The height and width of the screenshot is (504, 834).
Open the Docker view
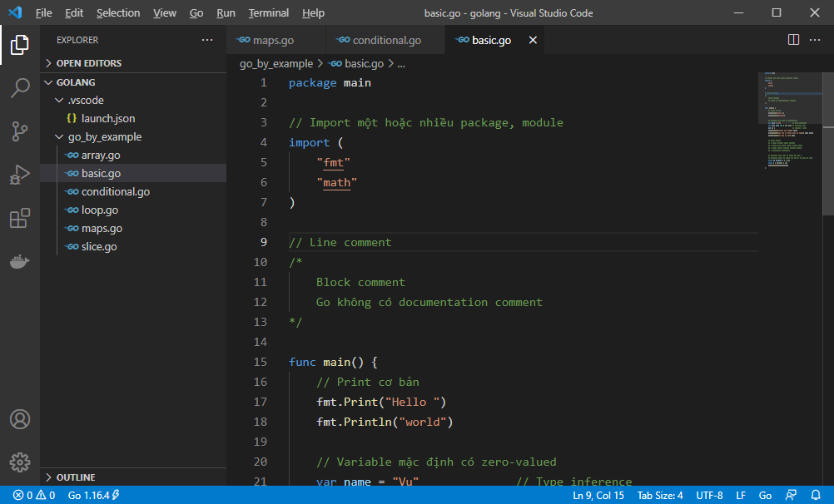tap(20, 261)
